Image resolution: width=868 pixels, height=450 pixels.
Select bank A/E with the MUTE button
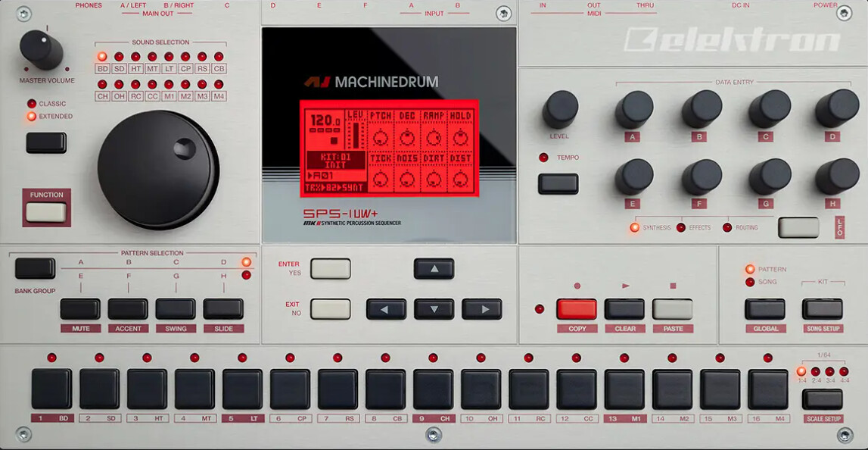80,309
